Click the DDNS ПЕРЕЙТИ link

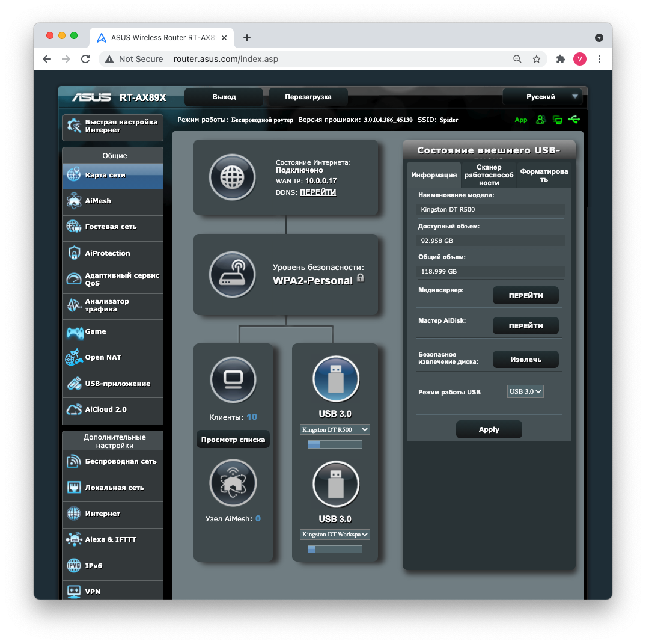318,192
